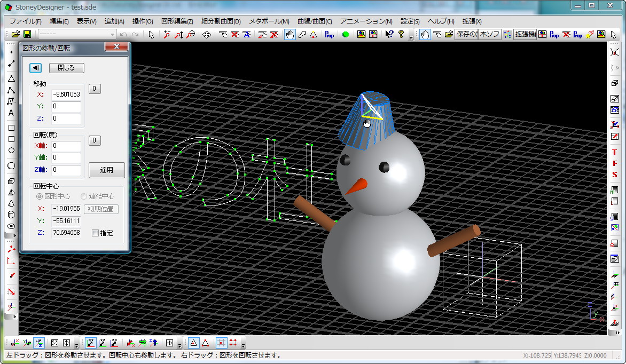Choose the vertical zoom magnifier tool
The image size is (626, 364).
pyautogui.click(x=179, y=34)
